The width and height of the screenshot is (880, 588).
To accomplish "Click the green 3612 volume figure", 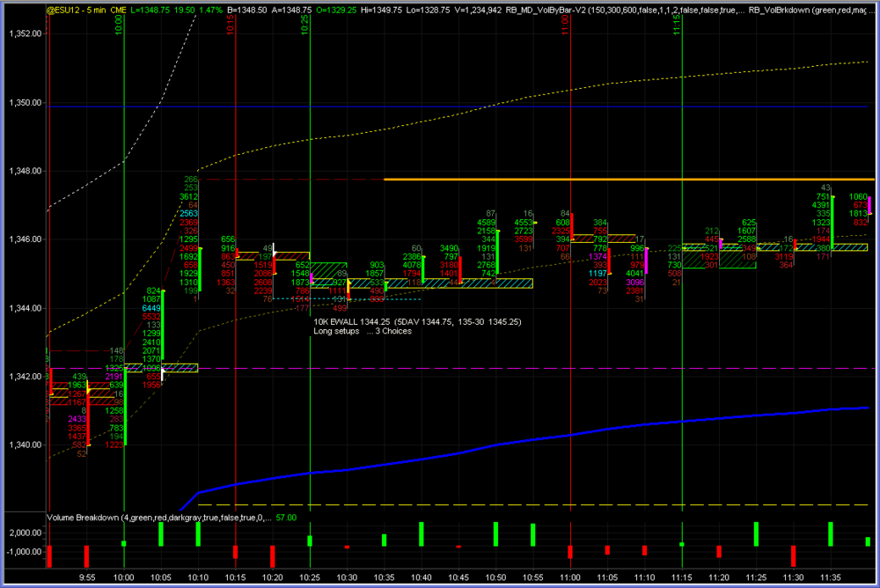I will 188,196.
